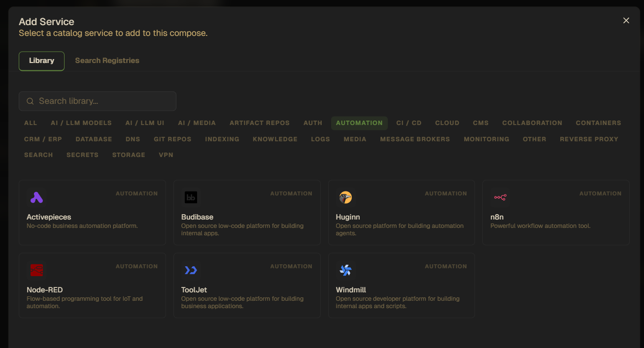Select the Node-RED service name
644x348 pixels.
[x=45, y=290]
